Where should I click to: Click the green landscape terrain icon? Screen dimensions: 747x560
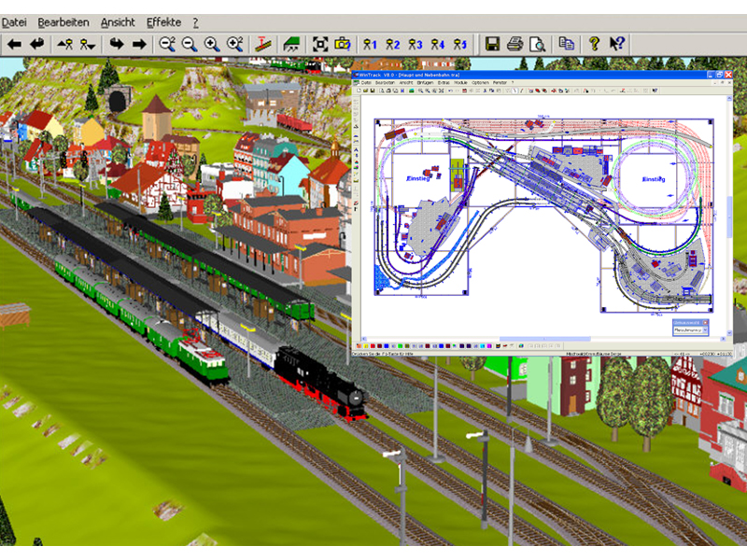pos(291,43)
